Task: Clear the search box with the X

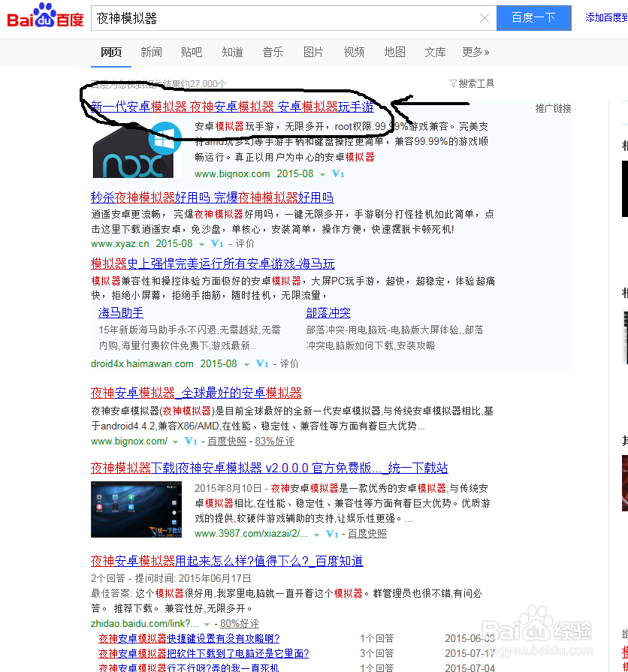Action: tap(485, 18)
